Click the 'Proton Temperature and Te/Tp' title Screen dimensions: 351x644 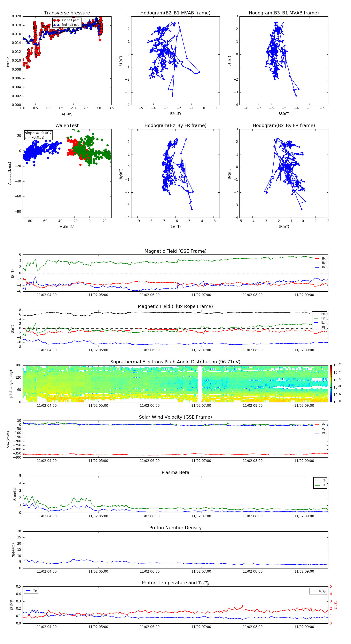(175, 583)
